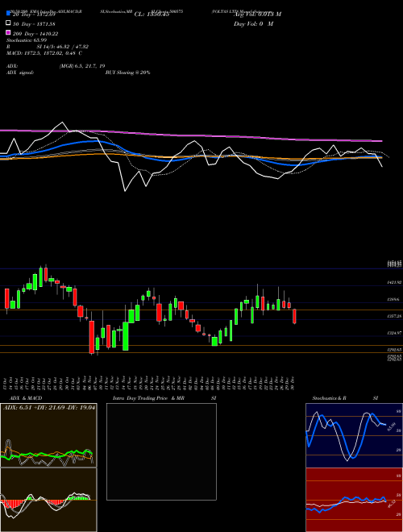Click the last red candlestick on the chart
Image resolution: width=403 pixels, height=532 pixels.
pos(294,316)
